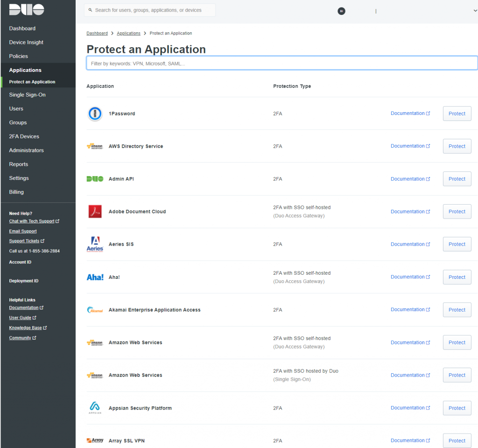Click the Adobe Document Cloud icon
Screen dimensions: 478x448
coord(95,212)
